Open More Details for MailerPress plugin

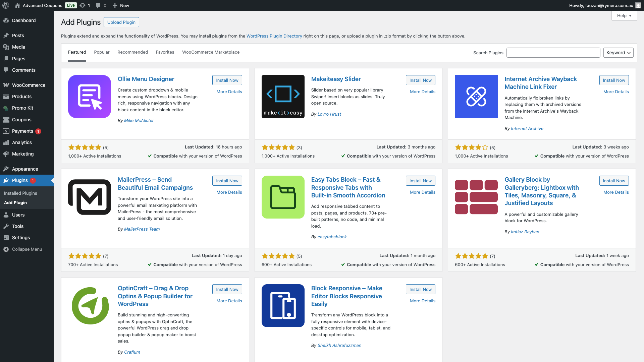[229, 192]
